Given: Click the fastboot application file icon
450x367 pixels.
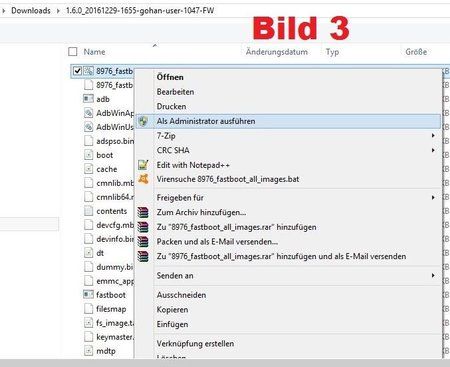Looking at the screenshot, I should (x=88, y=295).
